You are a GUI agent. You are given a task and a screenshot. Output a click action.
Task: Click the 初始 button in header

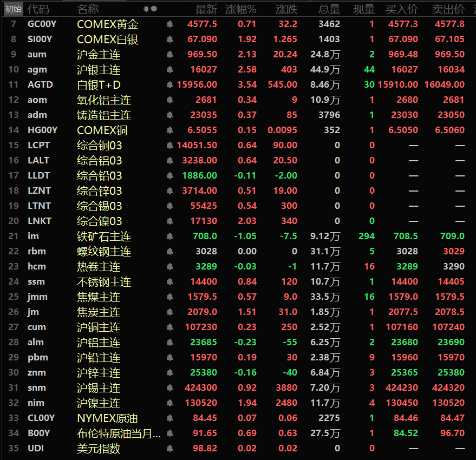point(14,9)
